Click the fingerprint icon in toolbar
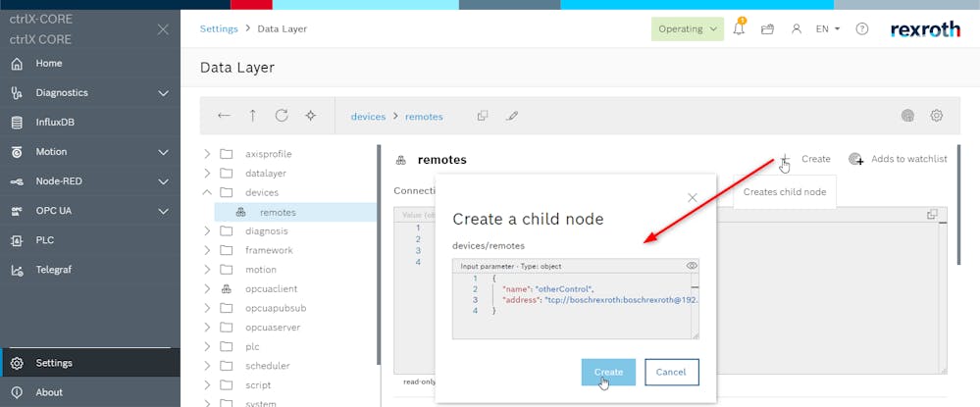The width and height of the screenshot is (980, 407). tap(907, 116)
